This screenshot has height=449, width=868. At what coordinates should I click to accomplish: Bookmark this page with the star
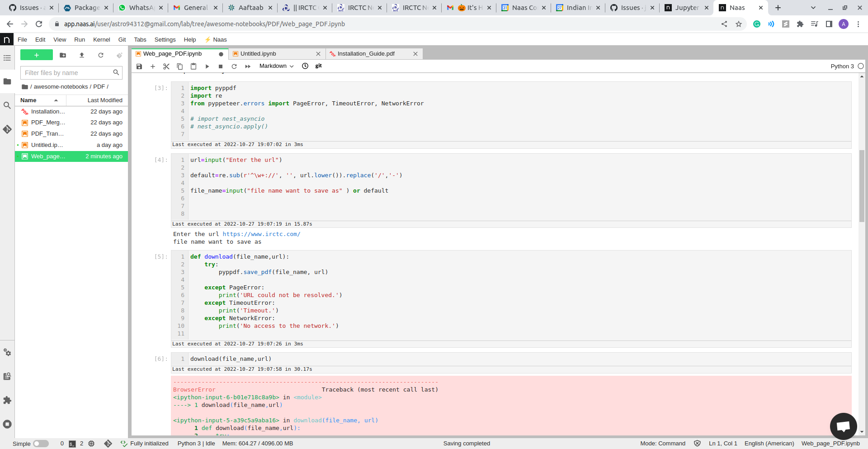[x=739, y=24]
